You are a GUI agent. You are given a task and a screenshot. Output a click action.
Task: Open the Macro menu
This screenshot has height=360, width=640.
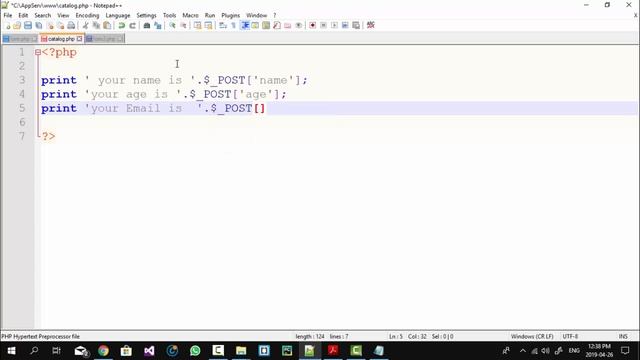(x=190, y=16)
